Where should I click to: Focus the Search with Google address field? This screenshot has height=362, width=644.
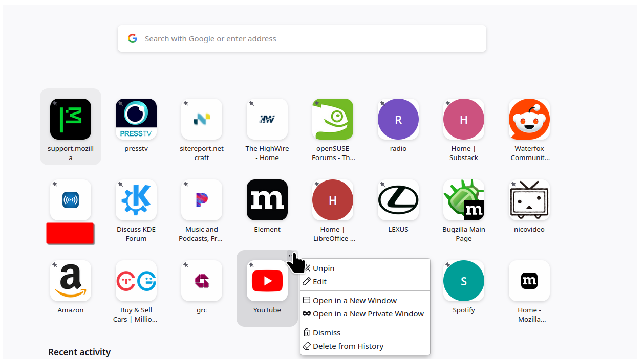[302, 38]
